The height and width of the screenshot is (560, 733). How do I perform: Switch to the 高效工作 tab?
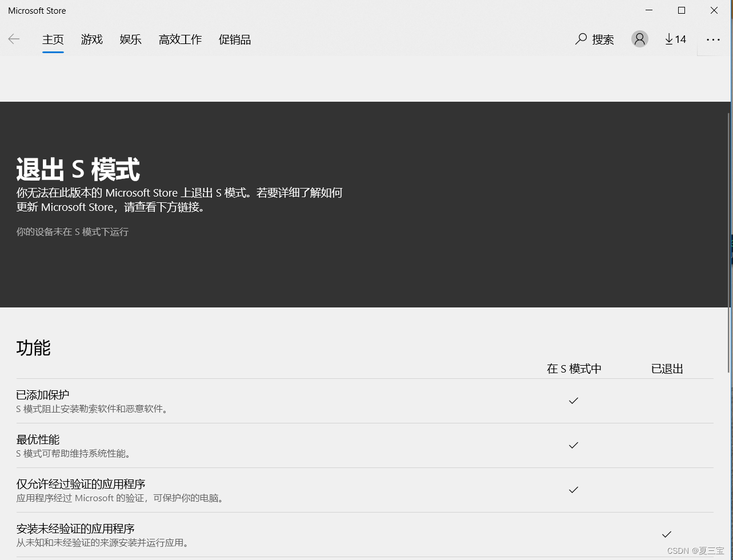(x=181, y=39)
